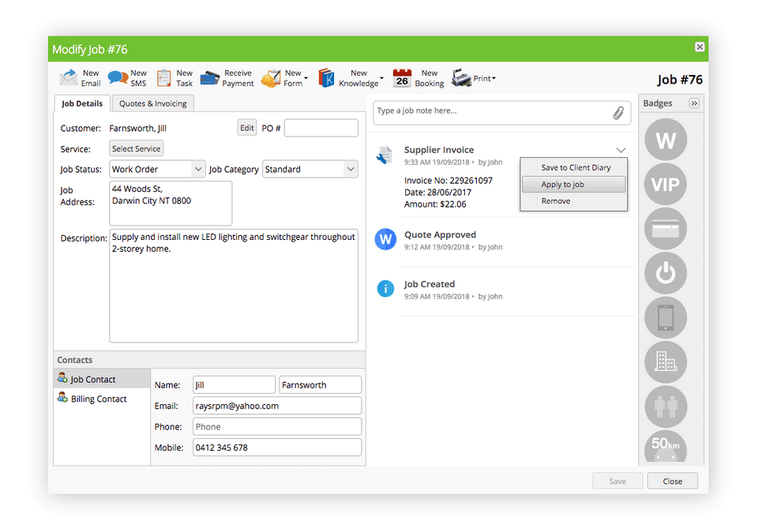Viewport: 758px width, 532px height.
Task: Choose Save to Client Diary
Action: tap(576, 167)
